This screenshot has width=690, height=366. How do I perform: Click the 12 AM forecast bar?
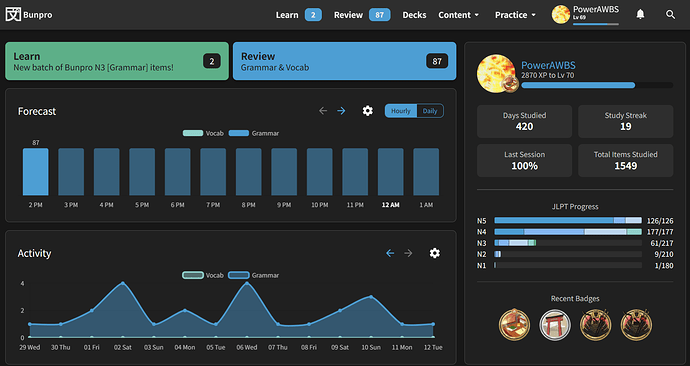point(390,172)
